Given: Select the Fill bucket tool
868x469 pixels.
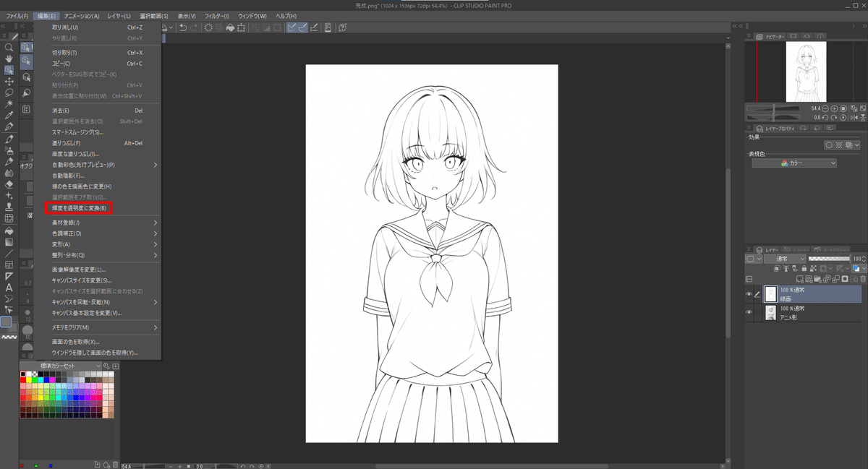Looking at the screenshot, I should (x=9, y=231).
